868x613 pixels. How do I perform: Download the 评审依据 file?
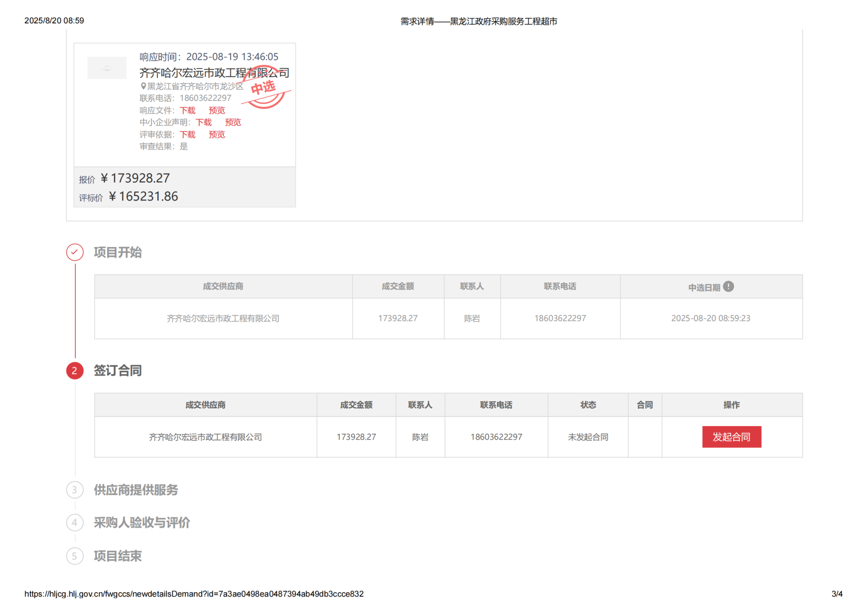tap(187, 135)
